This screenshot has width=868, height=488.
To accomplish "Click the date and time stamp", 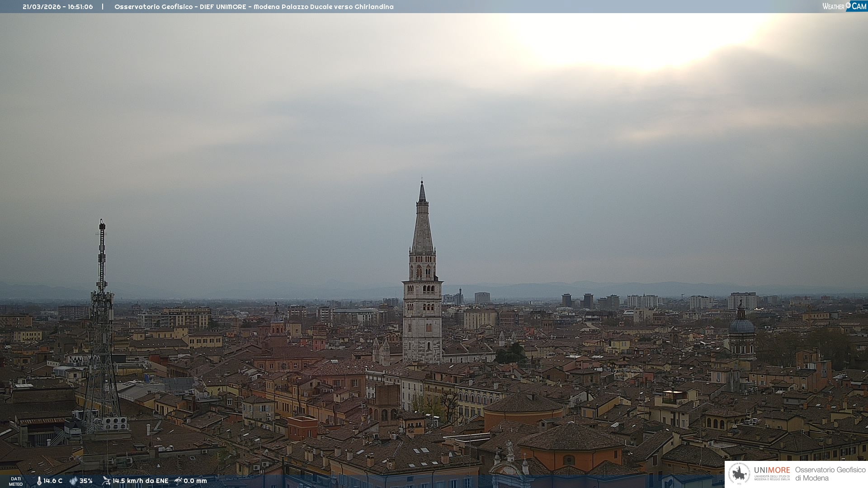I will [x=57, y=7].
